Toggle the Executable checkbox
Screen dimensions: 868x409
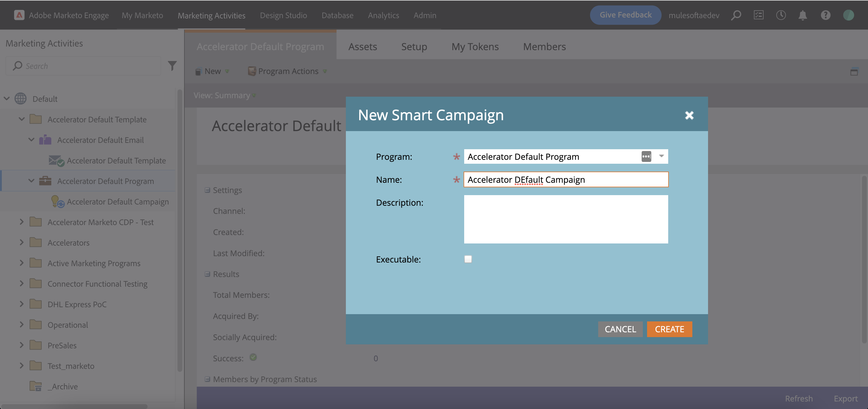tap(468, 259)
